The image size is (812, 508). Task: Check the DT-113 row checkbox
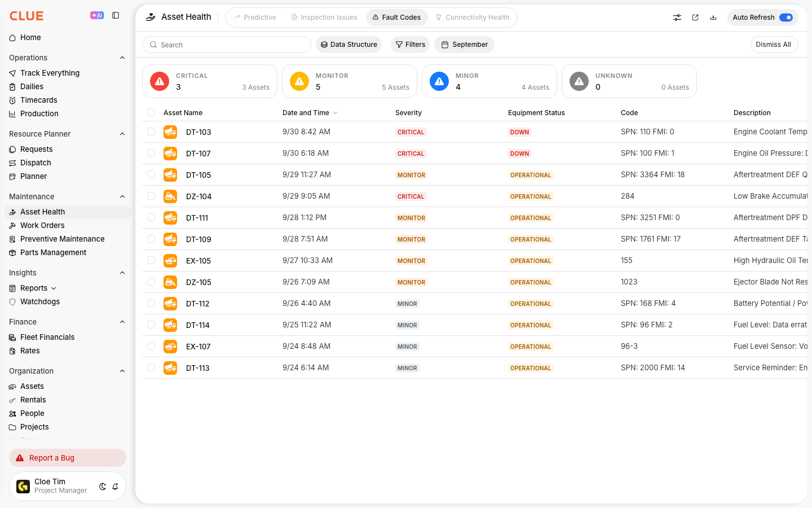coord(151,367)
